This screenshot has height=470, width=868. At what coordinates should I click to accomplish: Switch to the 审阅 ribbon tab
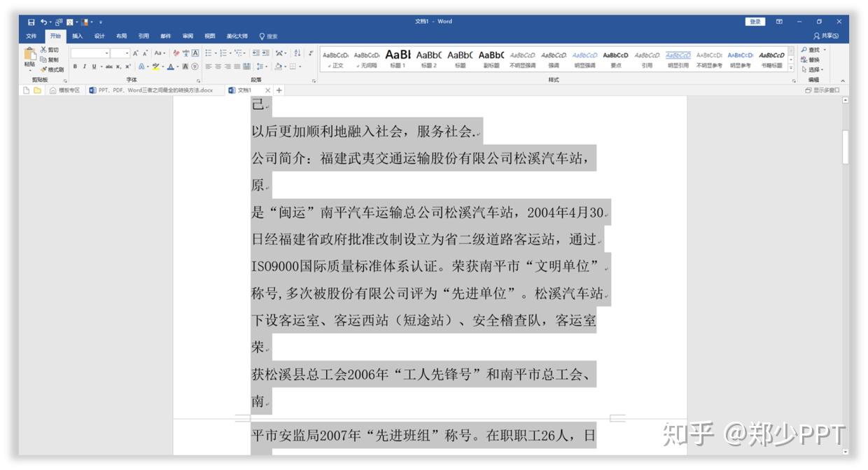click(x=188, y=36)
